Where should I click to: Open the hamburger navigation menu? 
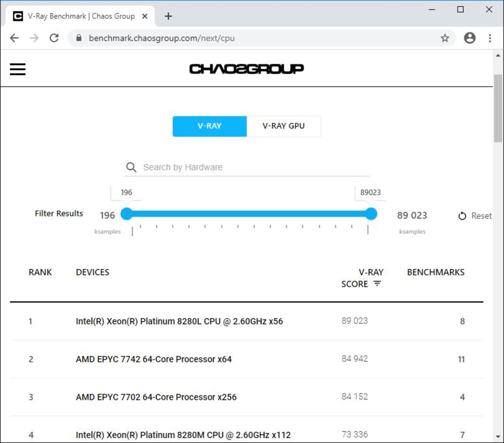pyautogui.click(x=18, y=69)
